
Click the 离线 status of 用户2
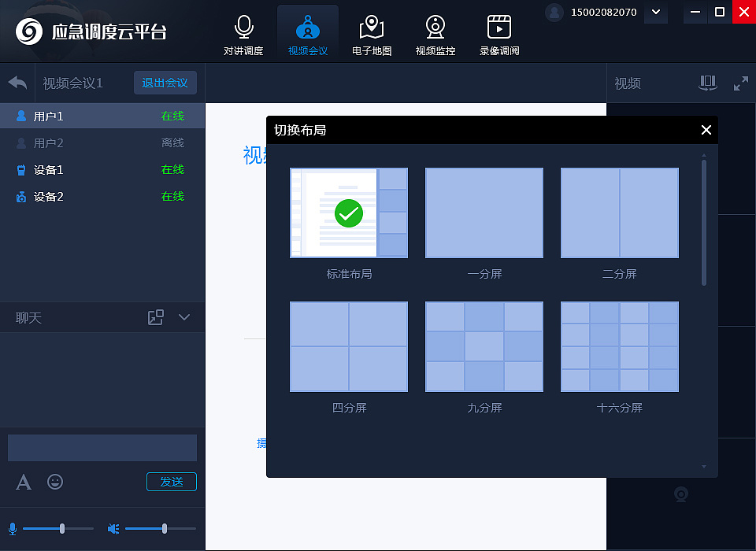coord(172,142)
